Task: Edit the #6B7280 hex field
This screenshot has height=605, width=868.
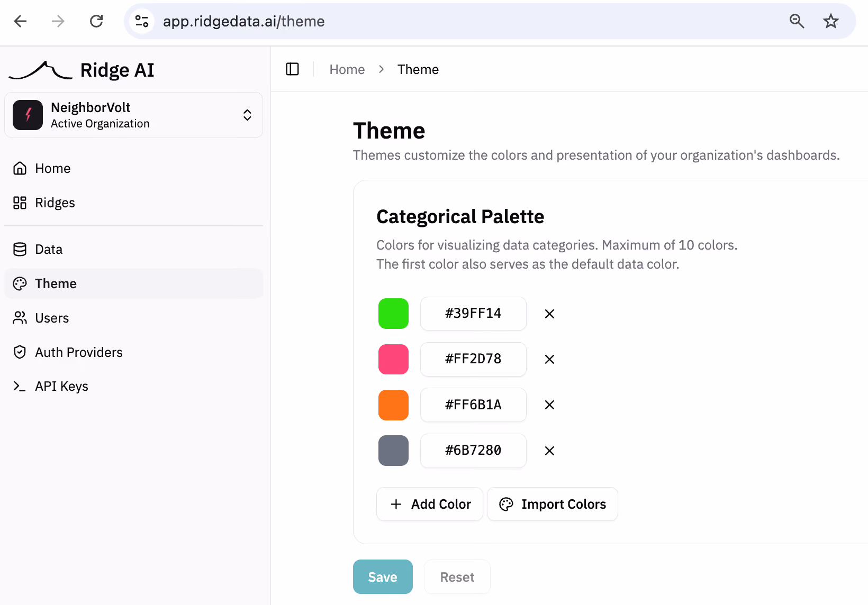Action: (x=473, y=451)
